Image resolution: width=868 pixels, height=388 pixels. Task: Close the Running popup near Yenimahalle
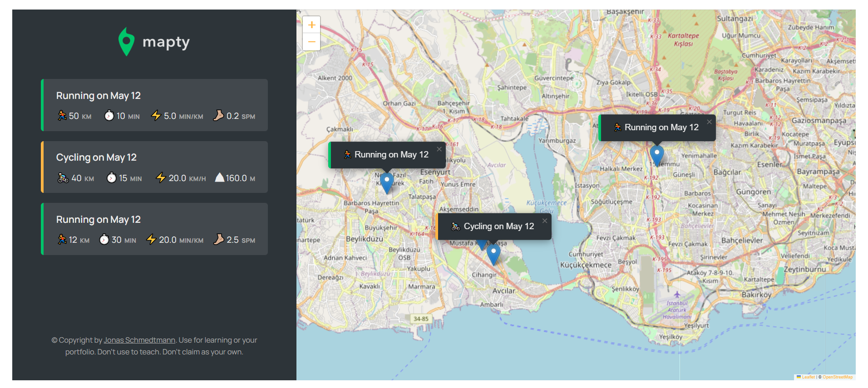709,122
